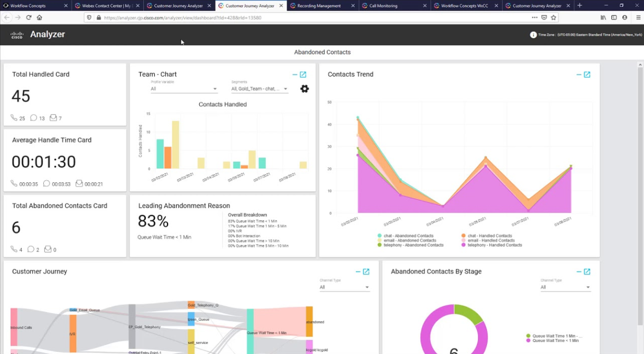Minimize the Team Chart panel
Viewport: 644px width, 354px height.
295,74
